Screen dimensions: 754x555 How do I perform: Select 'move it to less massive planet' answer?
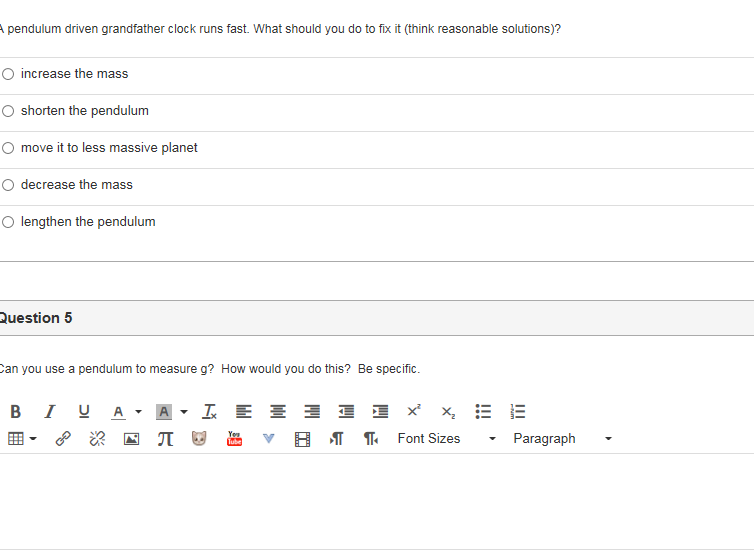click(8, 148)
